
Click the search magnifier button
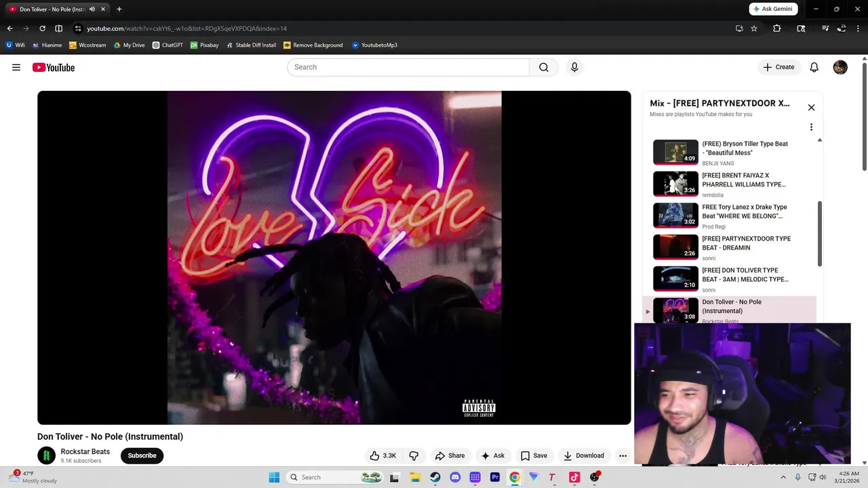[x=544, y=67]
